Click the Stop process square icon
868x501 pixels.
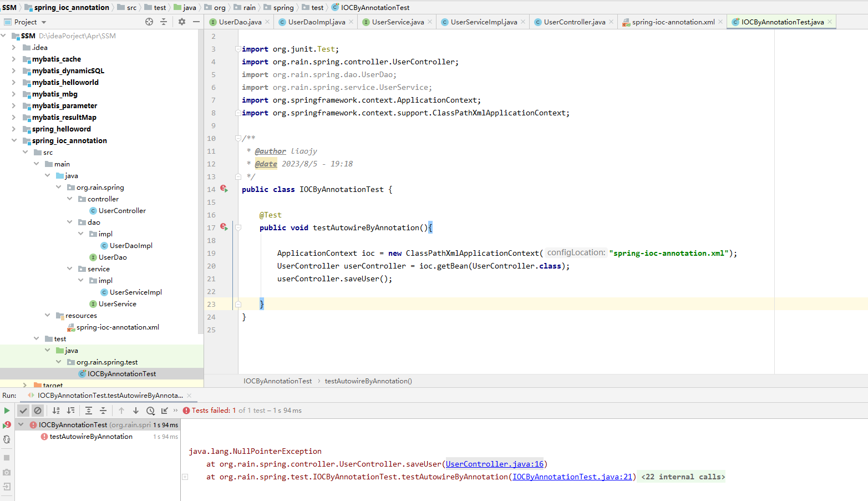coord(7,458)
